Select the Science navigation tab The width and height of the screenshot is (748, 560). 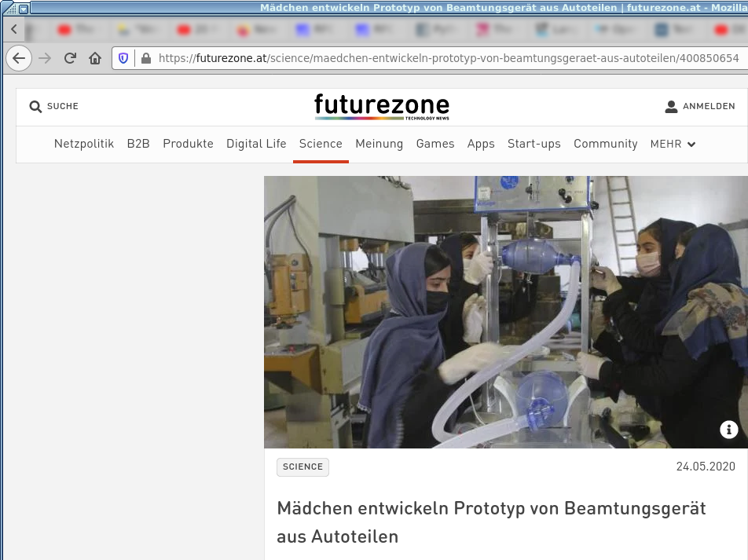coord(321,144)
